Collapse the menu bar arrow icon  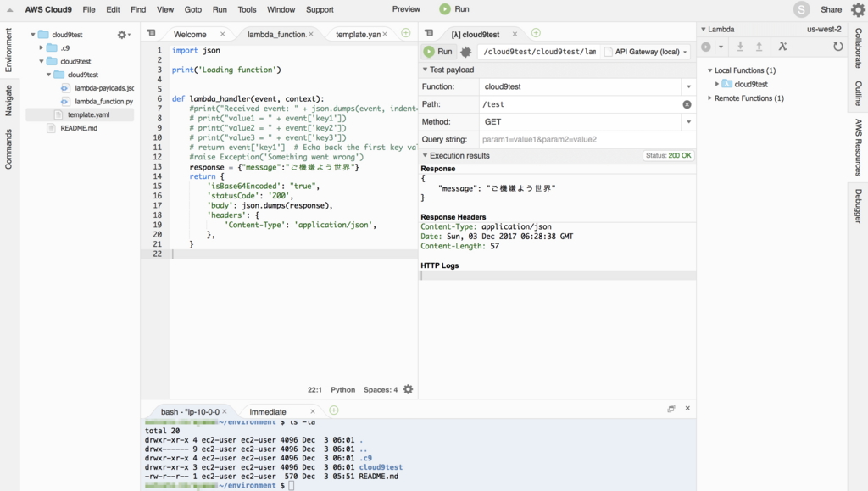(9, 9)
